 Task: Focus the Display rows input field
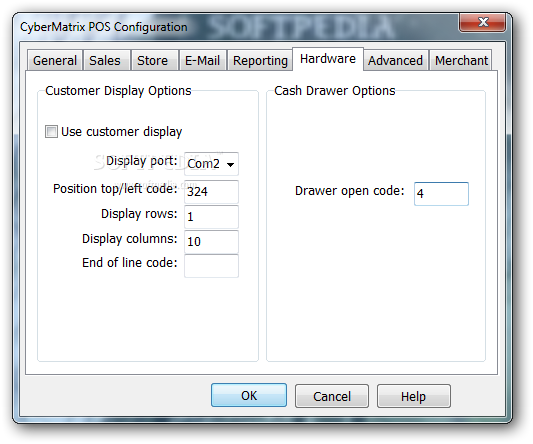211,217
